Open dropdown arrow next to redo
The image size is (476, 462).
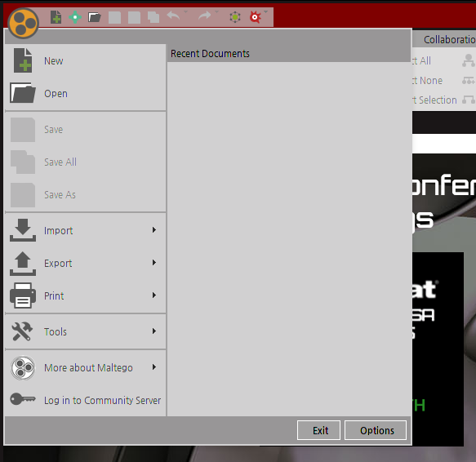pyautogui.click(x=216, y=12)
